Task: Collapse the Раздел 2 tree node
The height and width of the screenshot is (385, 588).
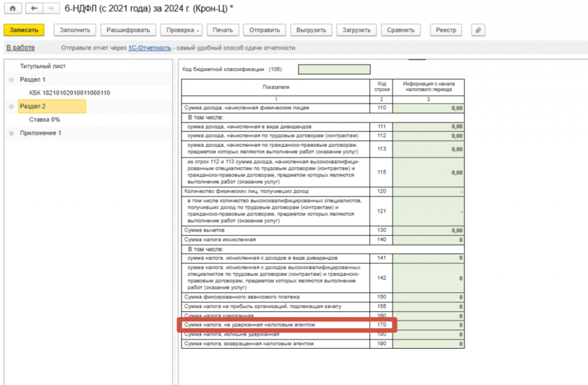Action: click(x=11, y=107)
